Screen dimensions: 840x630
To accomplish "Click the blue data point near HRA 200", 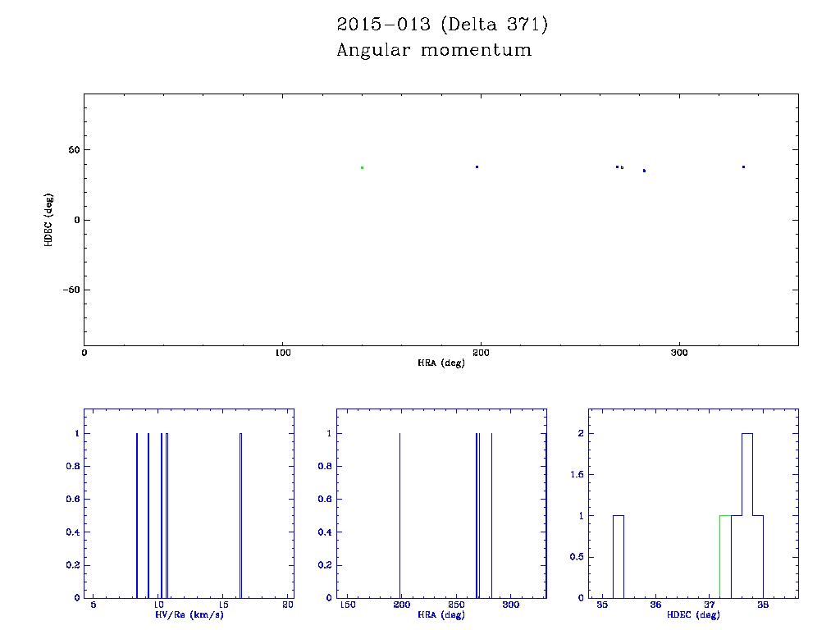I will (x=477, y=167).
